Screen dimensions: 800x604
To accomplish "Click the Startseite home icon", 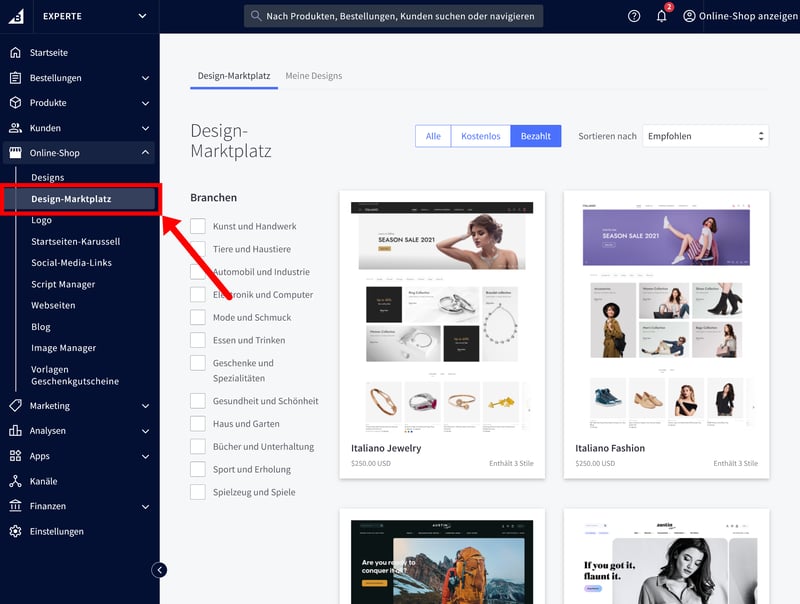I will tap(15, 52).
